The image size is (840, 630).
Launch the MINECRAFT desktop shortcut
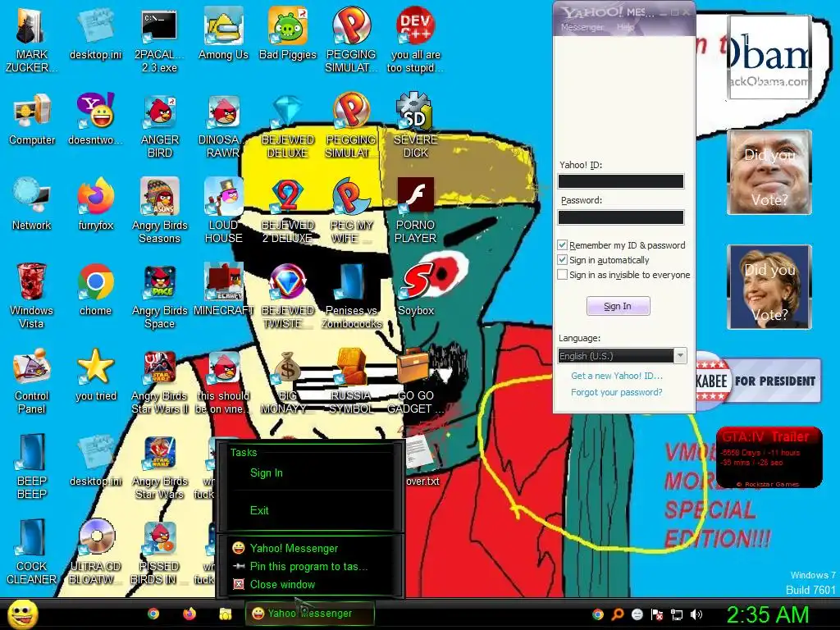pos(223,290)
